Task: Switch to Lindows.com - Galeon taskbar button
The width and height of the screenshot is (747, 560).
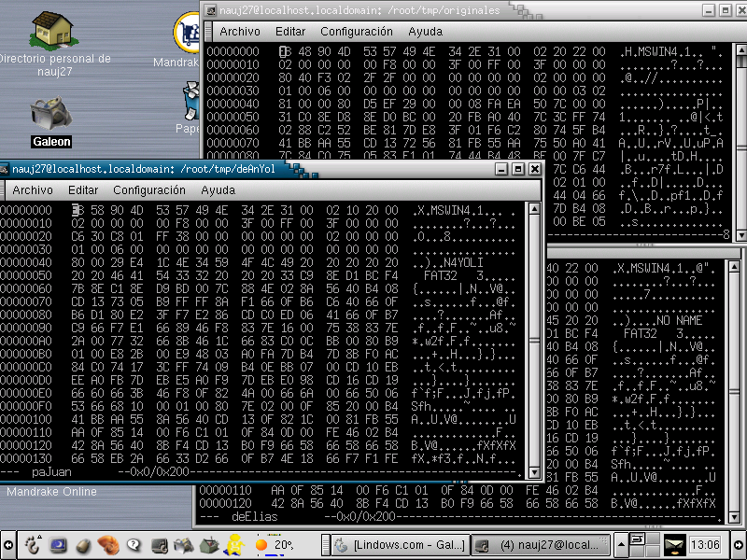Action: coord(400,545)
